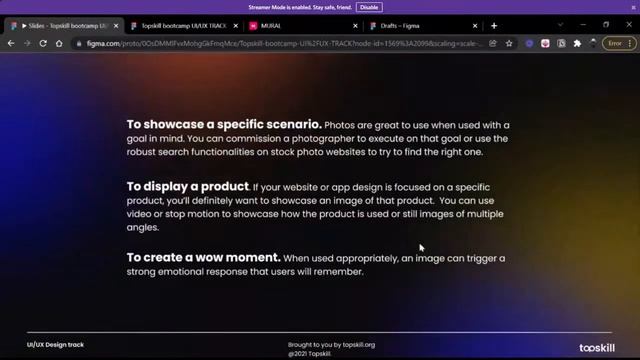Click the Drafts tab Figma favicon
This screenshot has height=360, width=640.
click(373, 26)
